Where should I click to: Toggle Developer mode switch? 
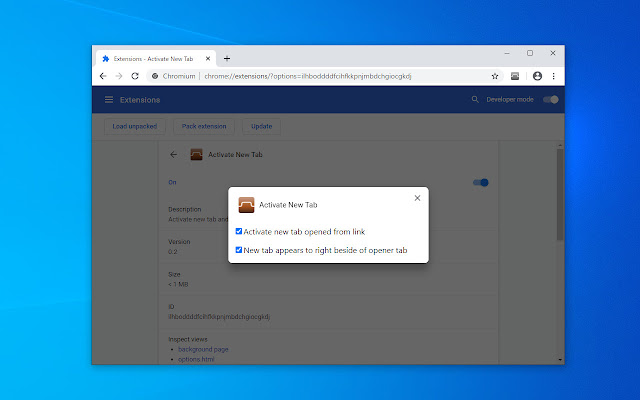click(x=551, y=100)
